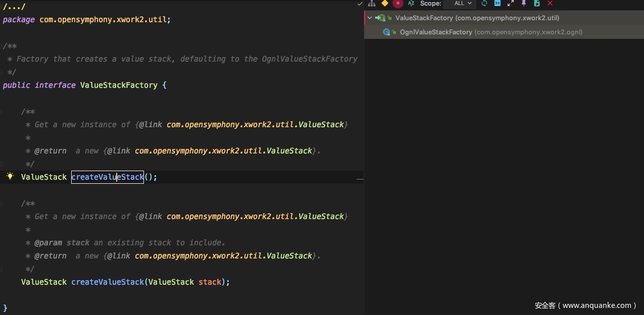Click the yellow diamond hierarchy icon

click(x=385, y=4)
